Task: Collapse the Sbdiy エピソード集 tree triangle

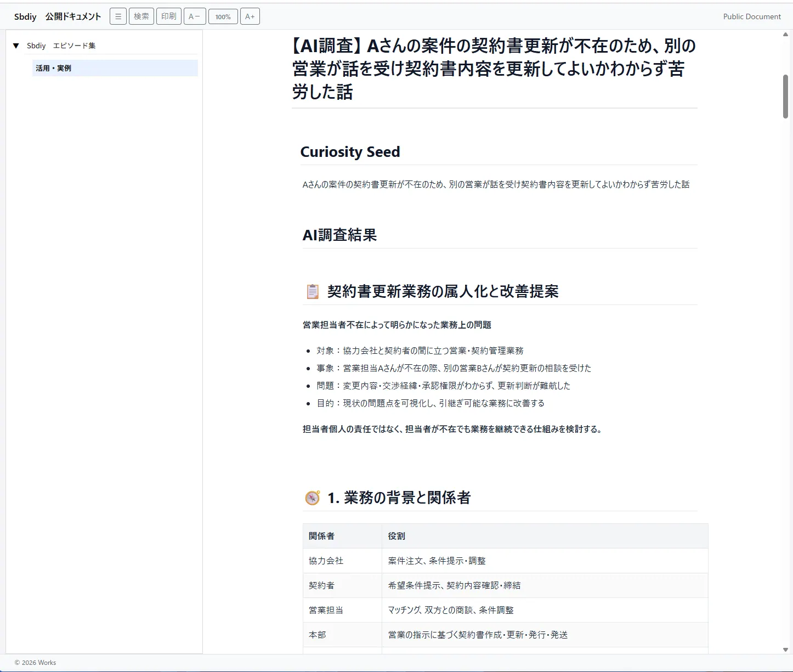Action: click(16, 46)
